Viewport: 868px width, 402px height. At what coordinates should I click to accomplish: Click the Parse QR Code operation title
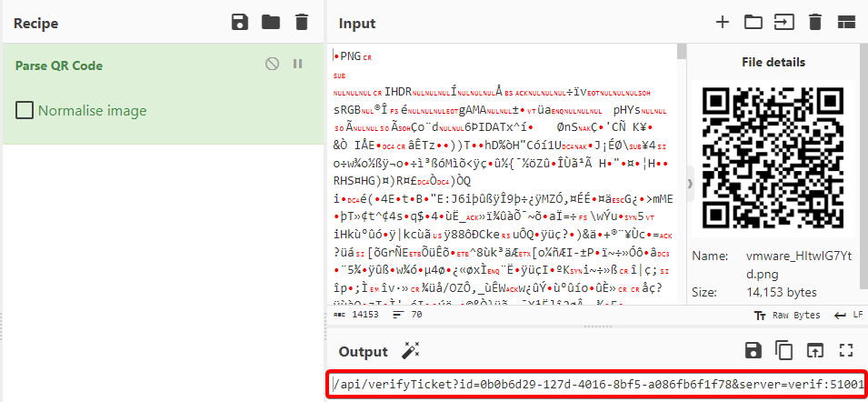click(59, 65)
